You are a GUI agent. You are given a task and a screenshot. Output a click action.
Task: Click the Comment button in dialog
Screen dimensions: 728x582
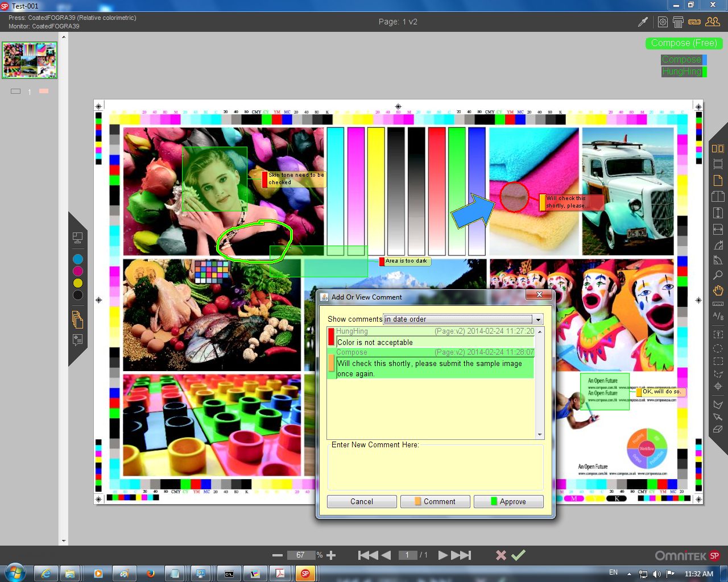pos(435,501)
